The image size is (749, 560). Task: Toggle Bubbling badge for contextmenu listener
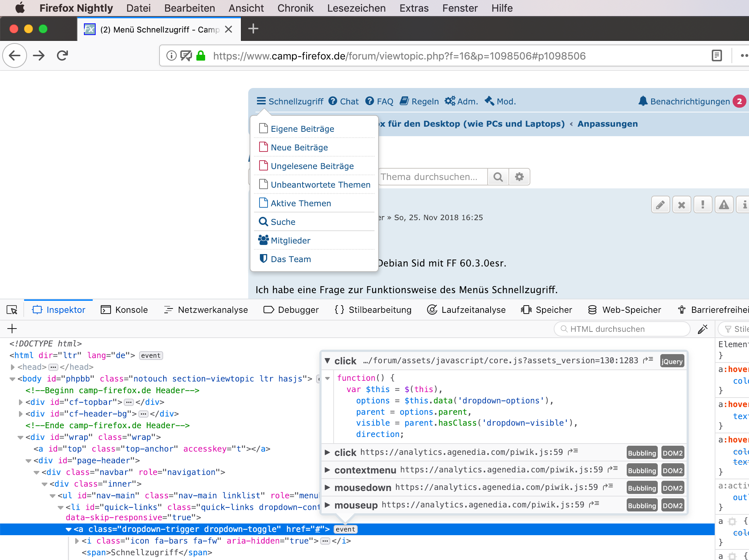pos(642,471)
